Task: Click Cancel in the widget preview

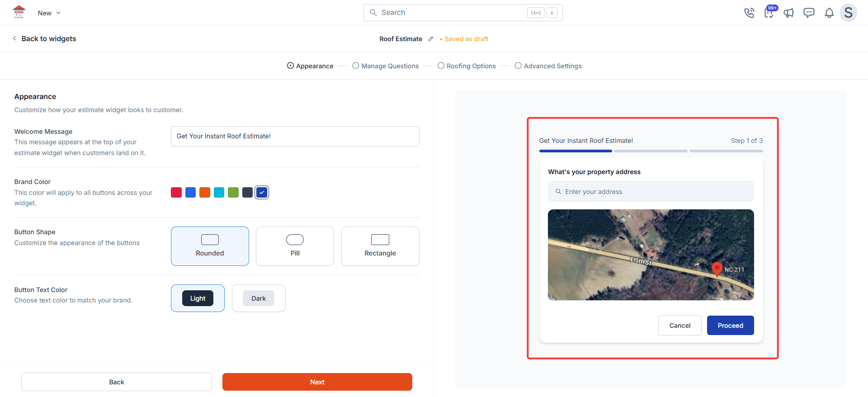Action: coord(680,326)
